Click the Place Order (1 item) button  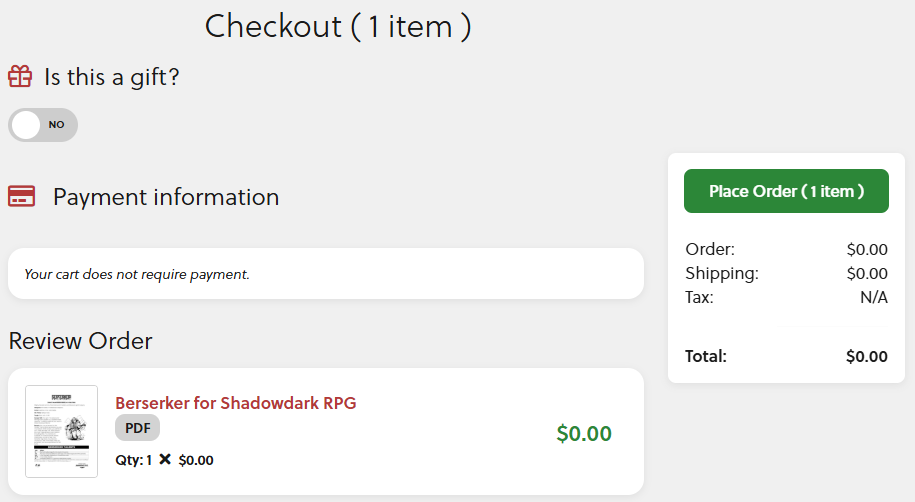(786, 191)
